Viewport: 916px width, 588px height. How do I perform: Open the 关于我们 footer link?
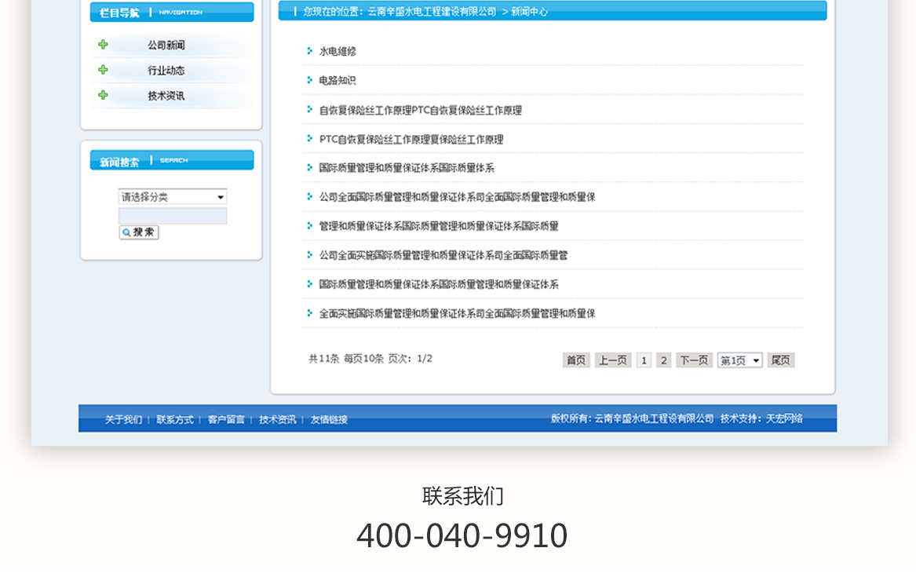click(124, 420)
